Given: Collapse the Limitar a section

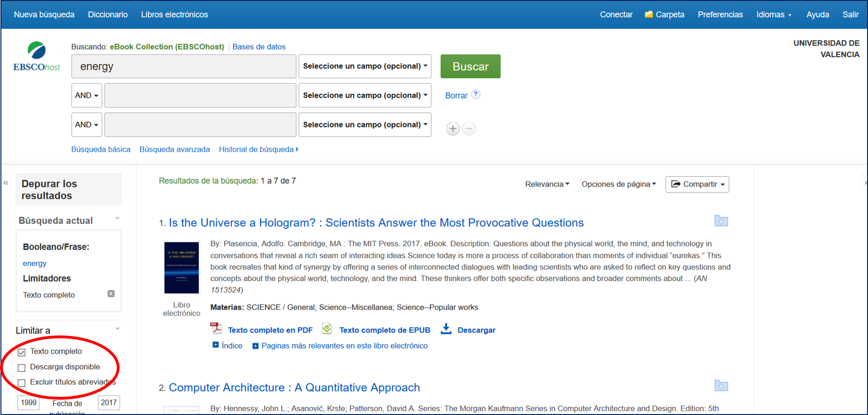Looking at the screenshot, I should click(x=117, y=328).
